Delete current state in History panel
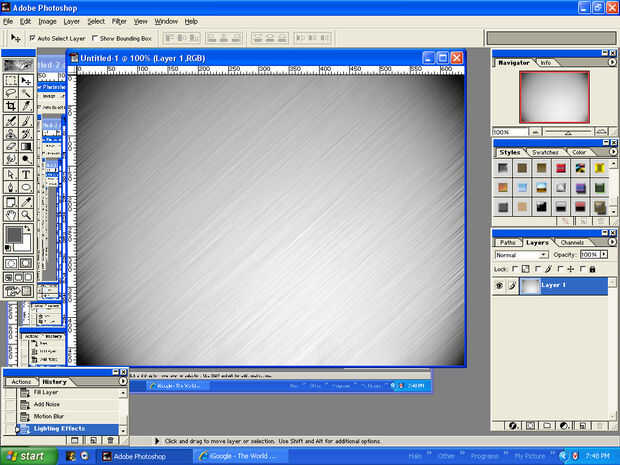This screenshot has height=465, width=620. 110,440
